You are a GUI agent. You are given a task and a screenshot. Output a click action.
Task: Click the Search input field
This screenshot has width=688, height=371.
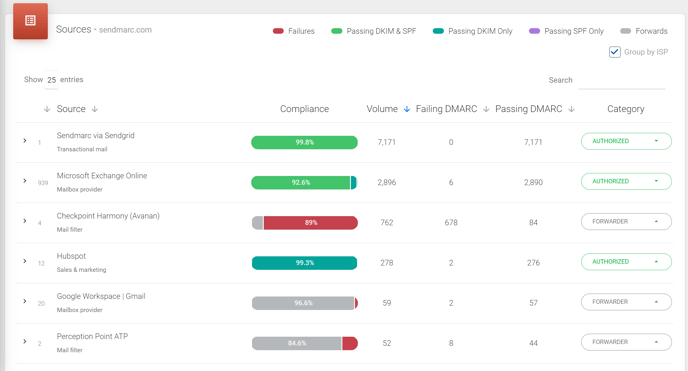point(622,81)
